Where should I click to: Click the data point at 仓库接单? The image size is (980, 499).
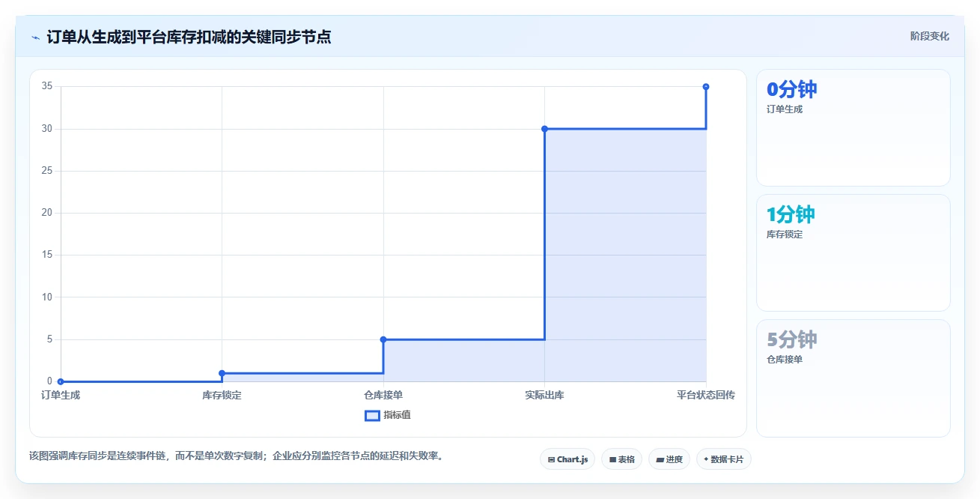coord(383,339)
